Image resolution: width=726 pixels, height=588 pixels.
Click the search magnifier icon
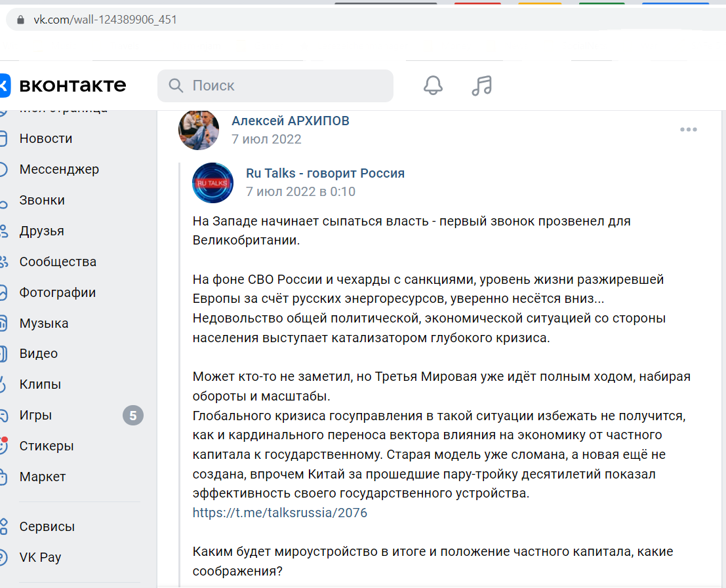click(x=176, y=86)
